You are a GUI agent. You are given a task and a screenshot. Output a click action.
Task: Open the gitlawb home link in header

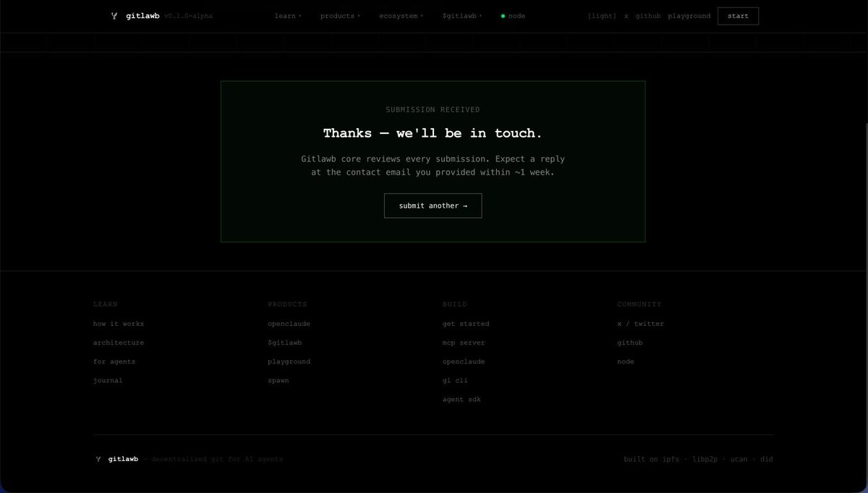(x=142, y=16)
